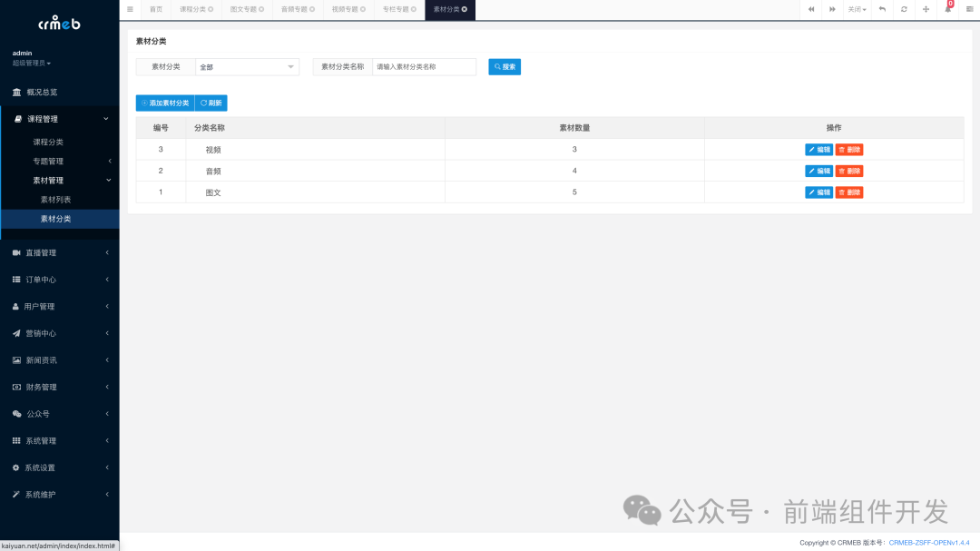Screen dimensions: 980x551
Task: Click the back arrow icon in top bar
Action: pos(883,9)
